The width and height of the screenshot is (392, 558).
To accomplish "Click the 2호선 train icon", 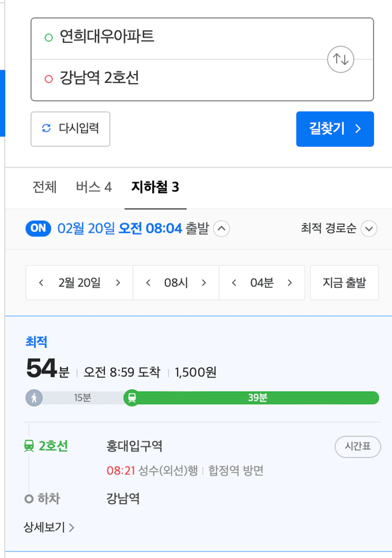I will [29, 446].
